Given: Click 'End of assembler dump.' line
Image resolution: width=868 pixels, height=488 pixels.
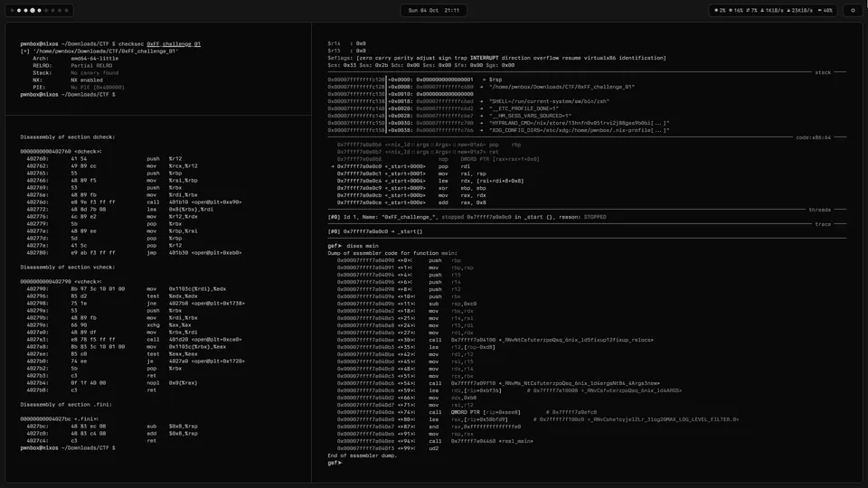Looking at the screenshot, I should [x=362, y=455].
